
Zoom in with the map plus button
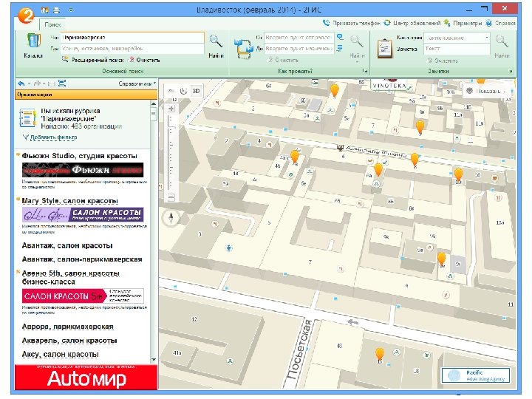tap(171, 109)
